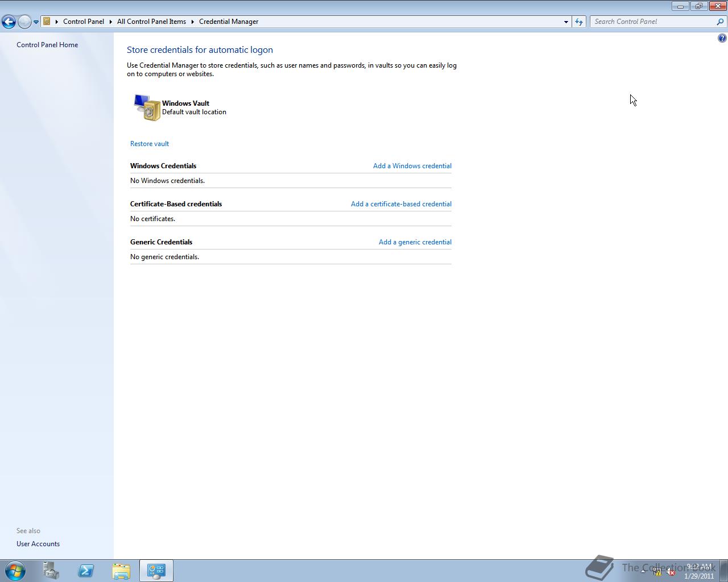Click the 'No Windows credentials.' text
Screen dimensions: 728x582
tap(167, 181)
